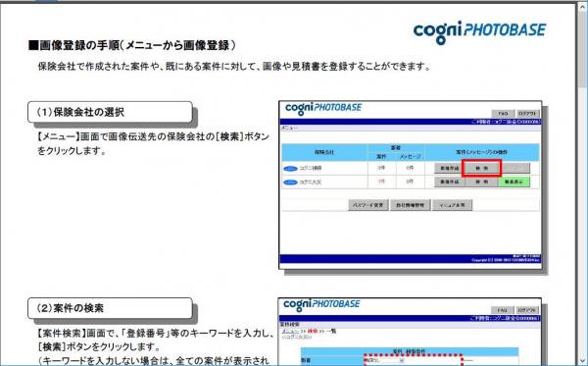Screen dimensions: 588x366
Task: Click the 新規作成 button in the コグニ損保 row
Action: (x=449, y=168)
